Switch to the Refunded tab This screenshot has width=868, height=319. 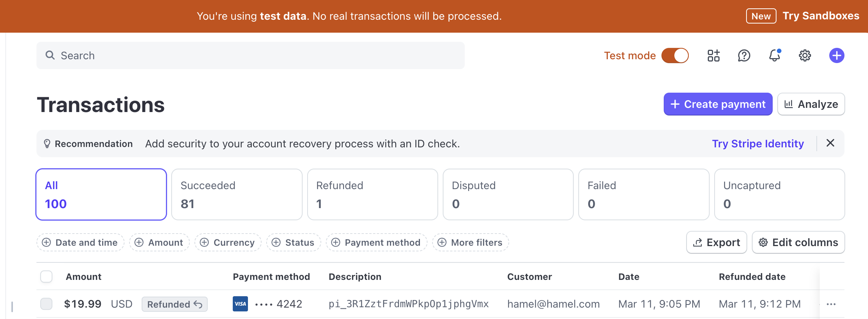click(x=372, y=194)
